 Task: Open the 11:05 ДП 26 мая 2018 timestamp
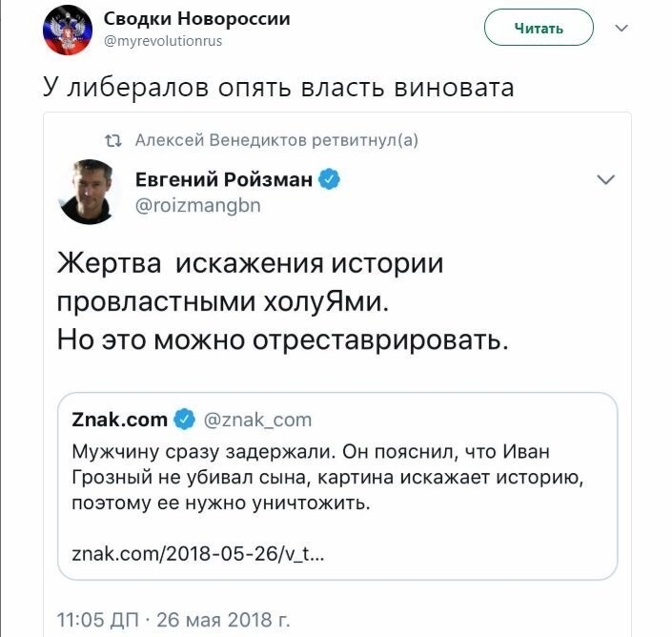point(173,620)
